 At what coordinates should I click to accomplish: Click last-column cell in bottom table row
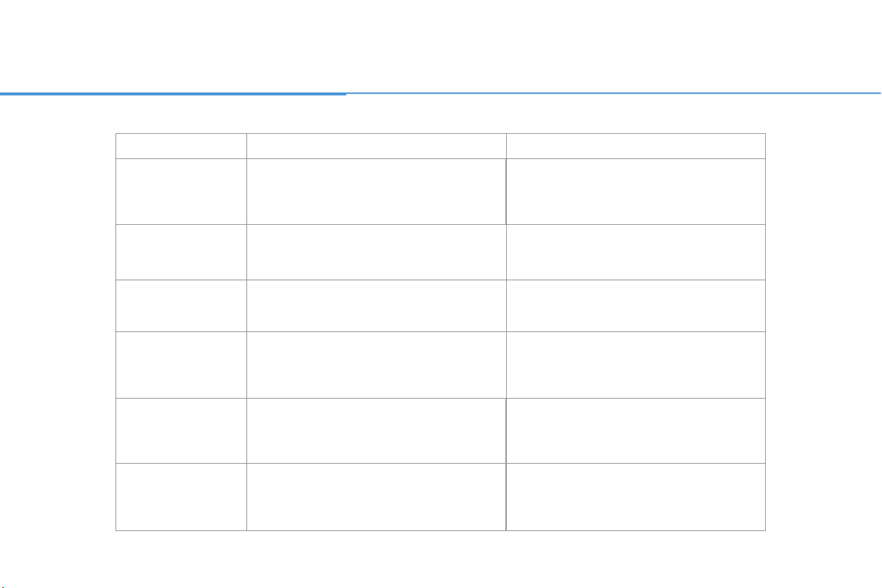(636, 497)
